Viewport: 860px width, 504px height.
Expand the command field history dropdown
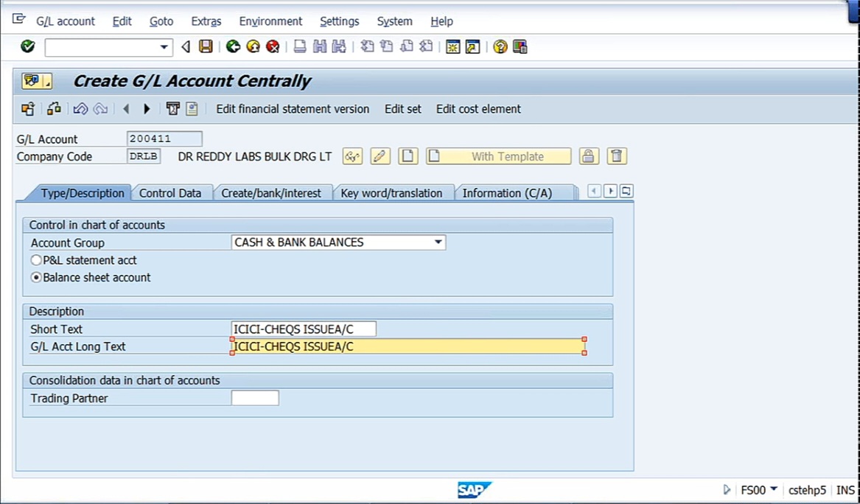tap(164, 47)
